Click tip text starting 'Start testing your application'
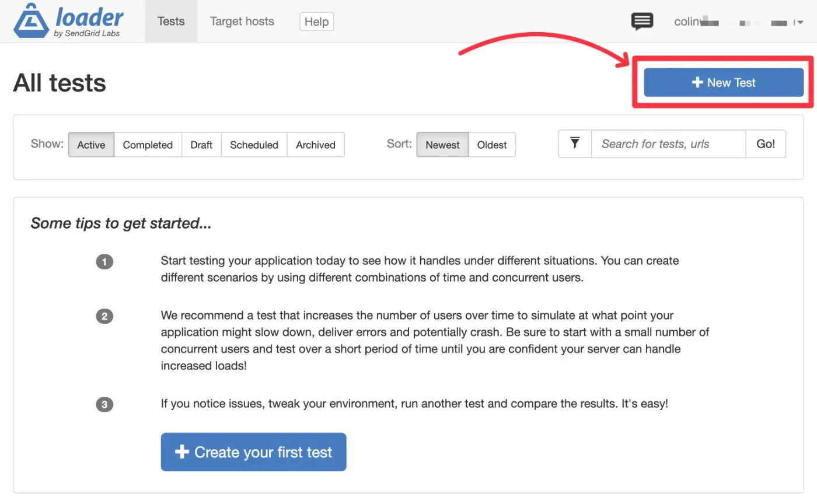 coord(420,269)
